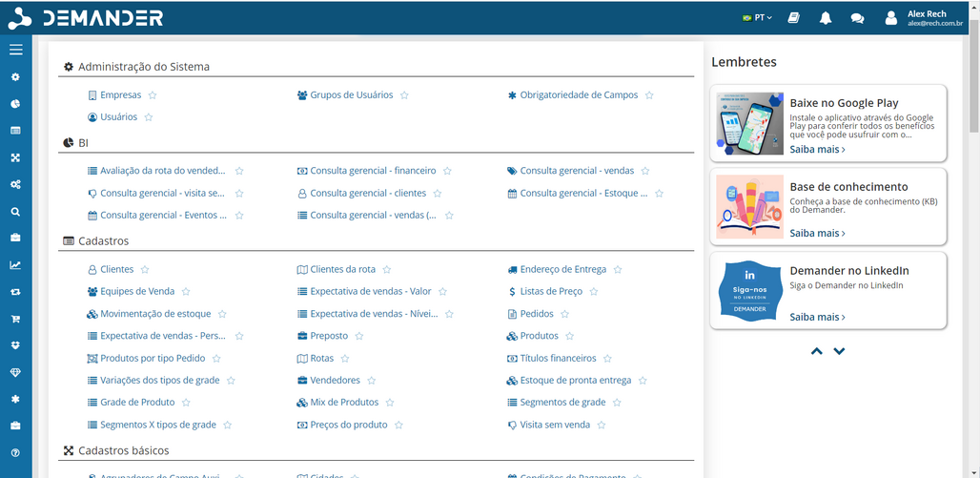
Task: Open the retweet arrows icon in sidebar
Action: coord(15,292)
